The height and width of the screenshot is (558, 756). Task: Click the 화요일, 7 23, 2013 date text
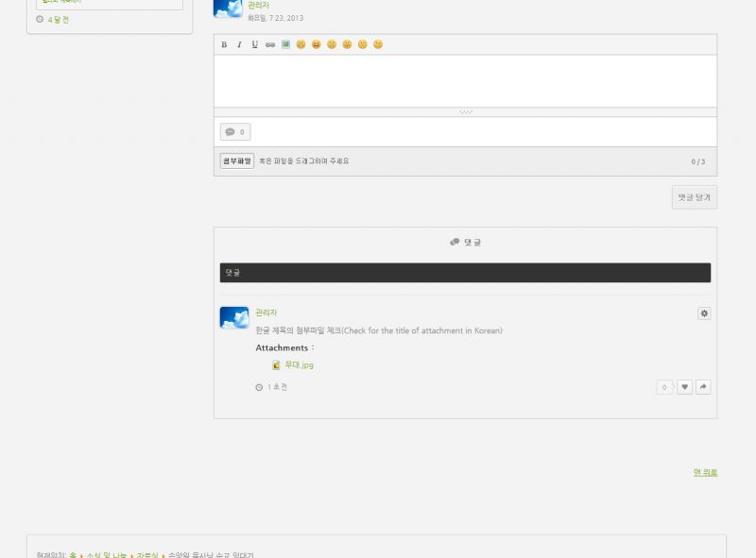(275, 18)
